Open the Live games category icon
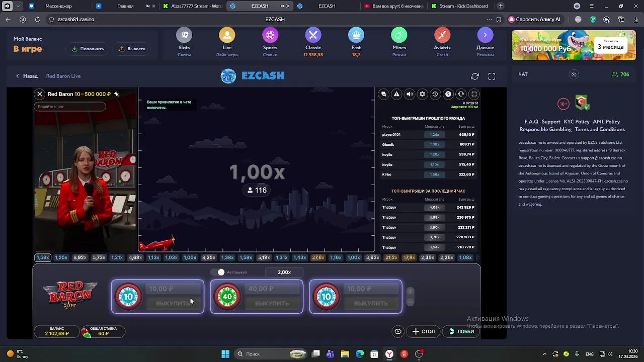Viewport: 644px width, 362px height. point(227,35)
